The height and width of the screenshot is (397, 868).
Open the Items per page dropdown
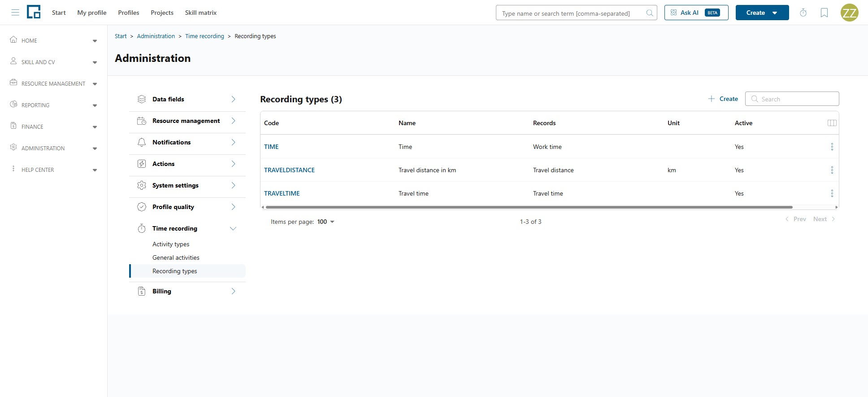[326, 222]
